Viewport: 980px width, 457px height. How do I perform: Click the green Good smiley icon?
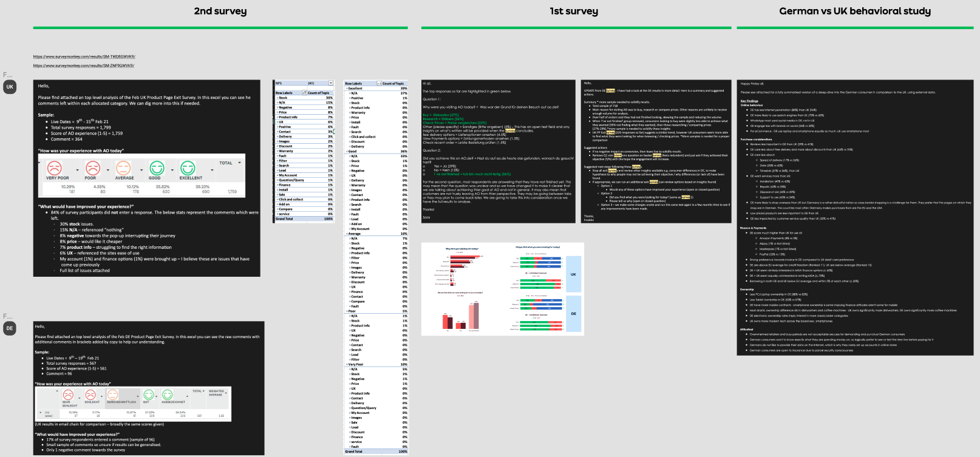pos(157,168)
